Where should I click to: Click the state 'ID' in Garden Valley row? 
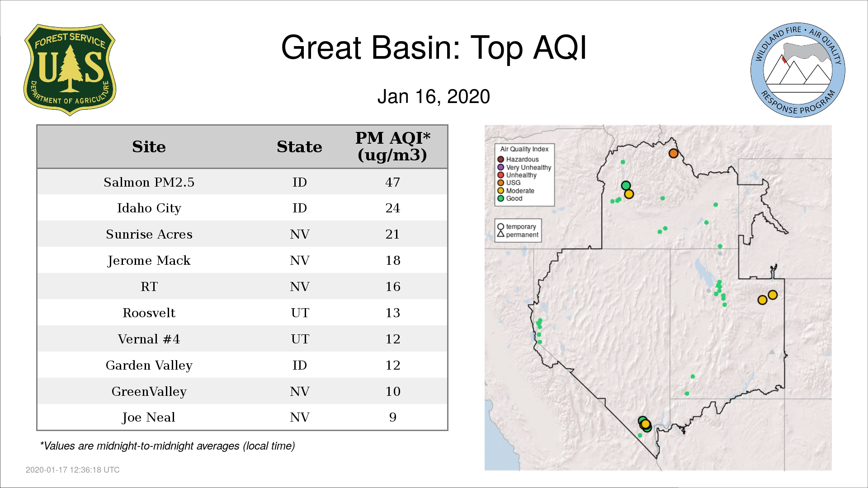point(300,365)
